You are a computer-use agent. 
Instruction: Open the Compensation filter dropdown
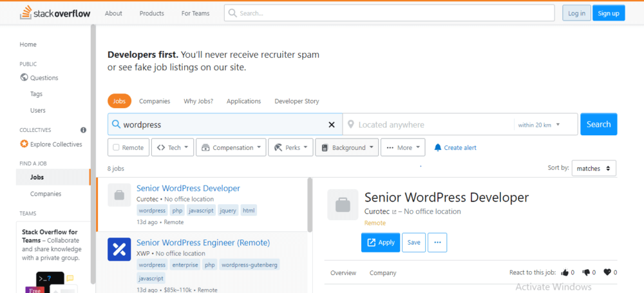coord(231,147)
